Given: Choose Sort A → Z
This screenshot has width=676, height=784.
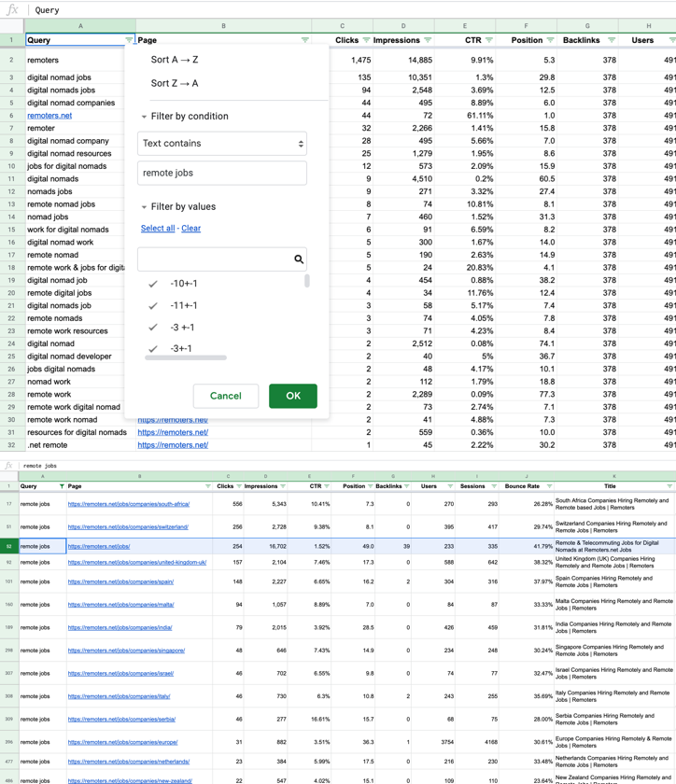Looking at the screenshot, I should pyautogui.click(x=175, y=60).
